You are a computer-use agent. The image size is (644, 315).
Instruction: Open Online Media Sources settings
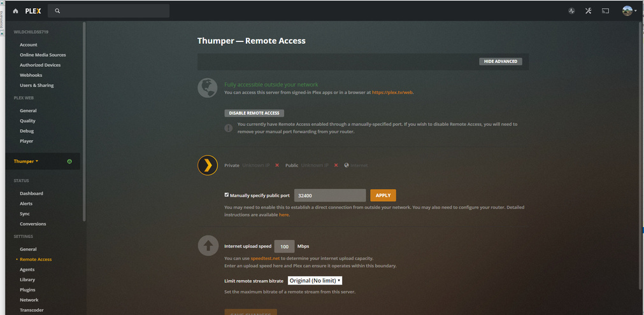coord(43,55)
